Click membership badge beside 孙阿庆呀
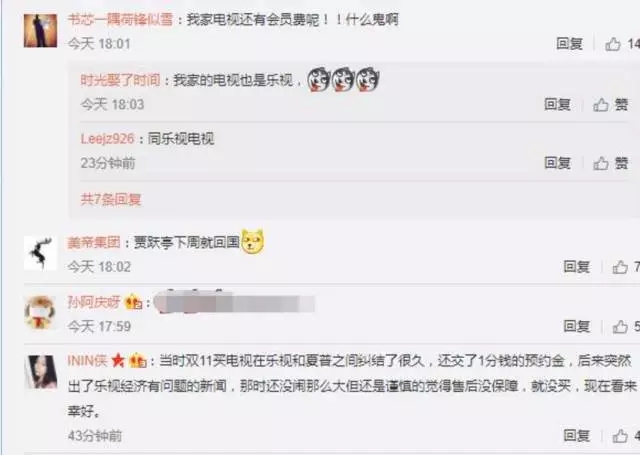The width and height of the screenshot is (640, 455). (133, 302)
